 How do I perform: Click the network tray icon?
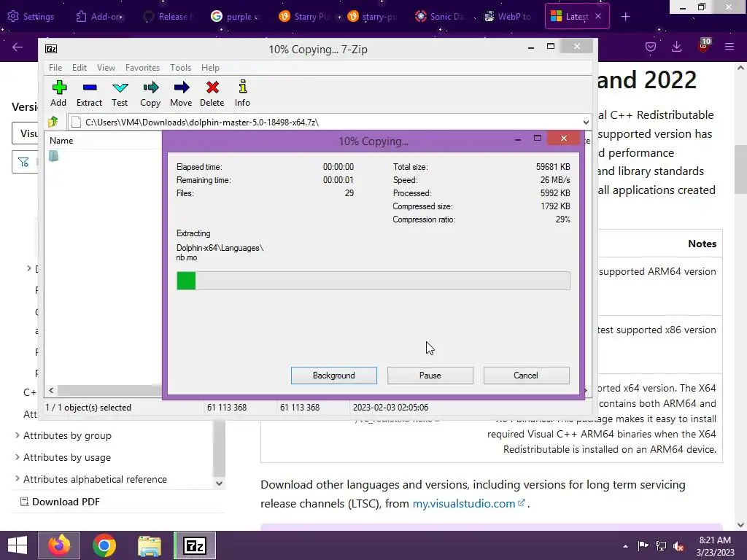coord(661,546)
